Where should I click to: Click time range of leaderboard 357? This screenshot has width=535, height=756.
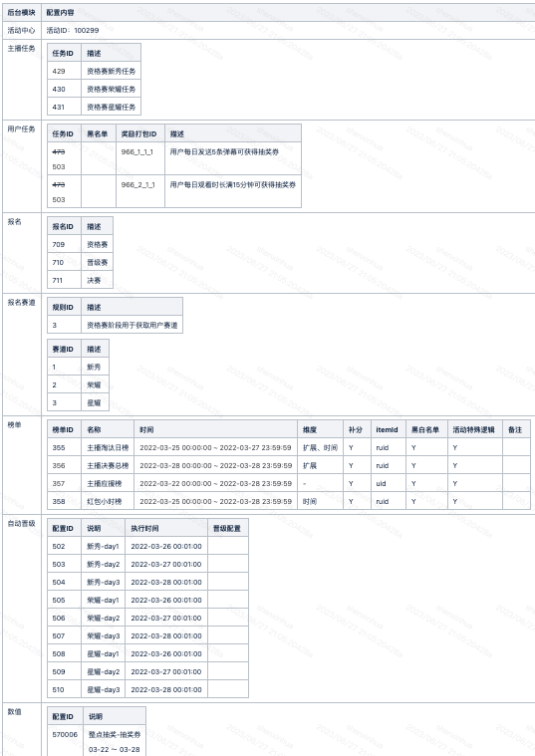point(215,483)
